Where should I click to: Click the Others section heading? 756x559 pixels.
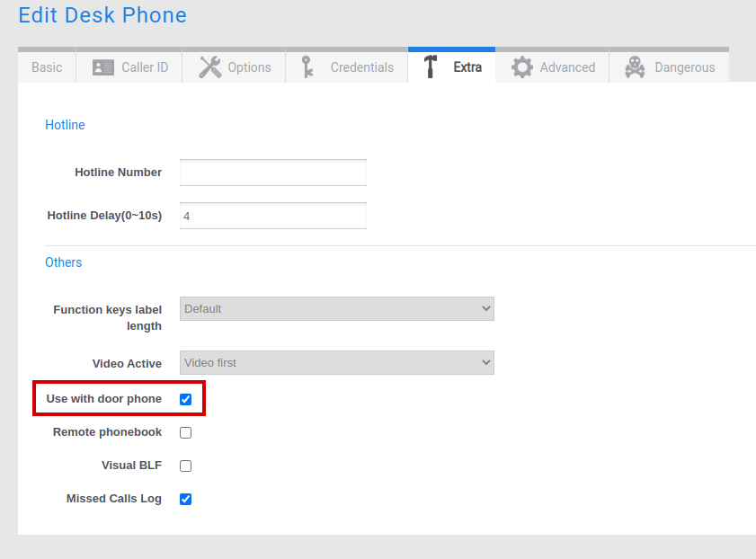click(x=64, y=262)
